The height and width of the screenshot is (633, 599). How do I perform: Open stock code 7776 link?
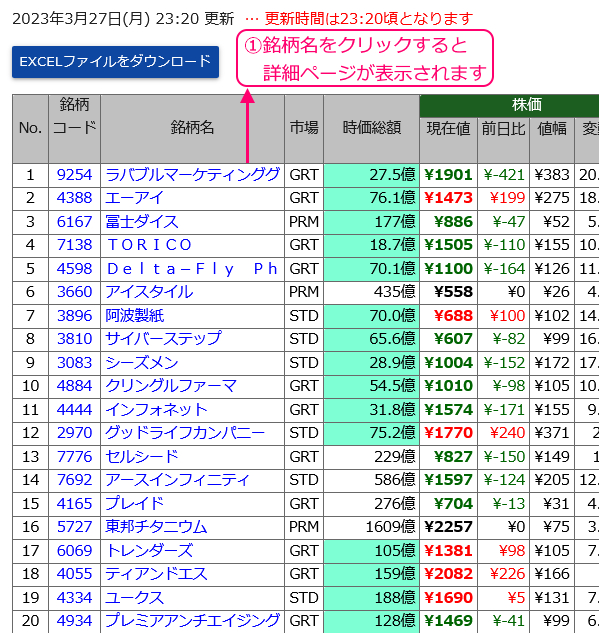[75, 456]
